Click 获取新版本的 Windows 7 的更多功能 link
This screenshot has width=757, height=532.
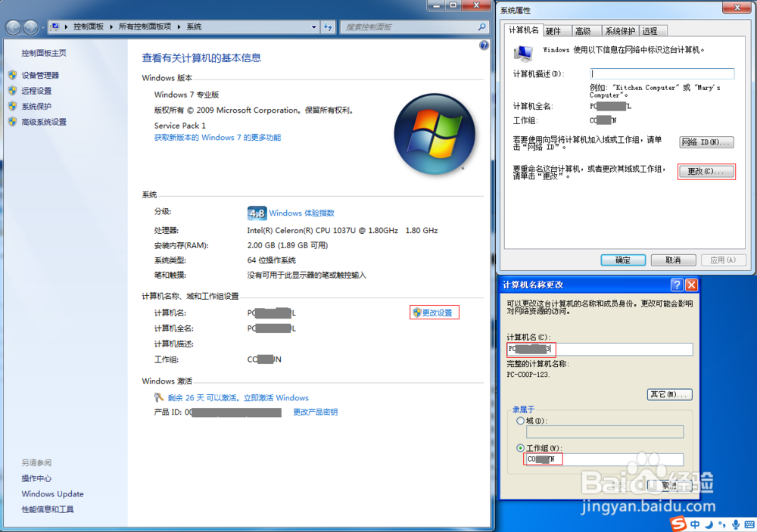coord(217,138)
